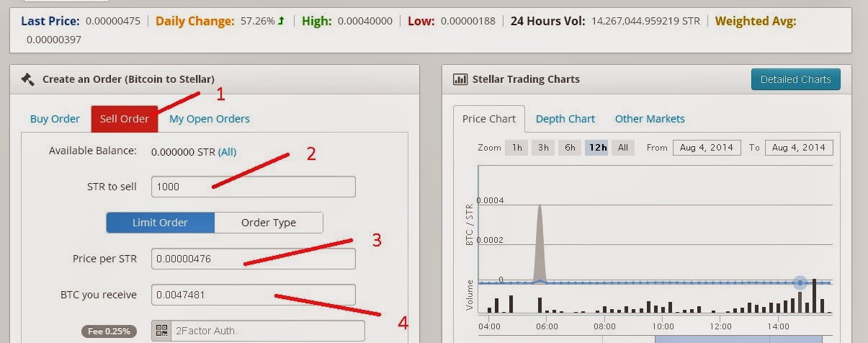Click the gavel icon in Create an Order header
This screenshot has width=868, height=343.
pos(28,79)
